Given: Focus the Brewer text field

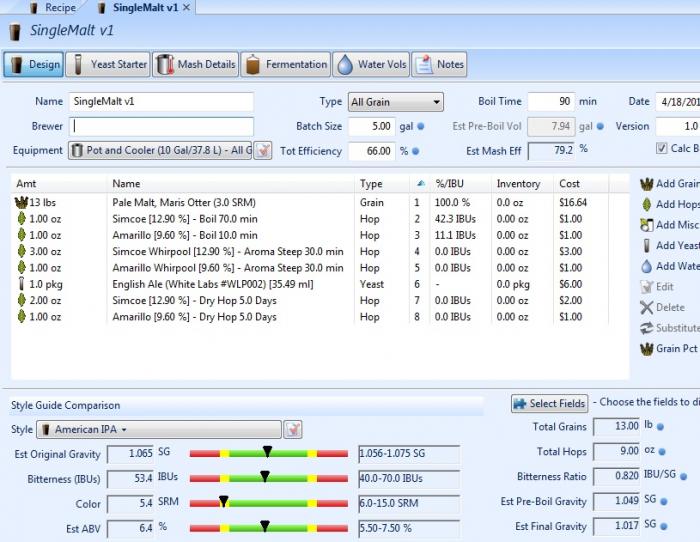Looking at the screenshot, I should coord(161,126).
